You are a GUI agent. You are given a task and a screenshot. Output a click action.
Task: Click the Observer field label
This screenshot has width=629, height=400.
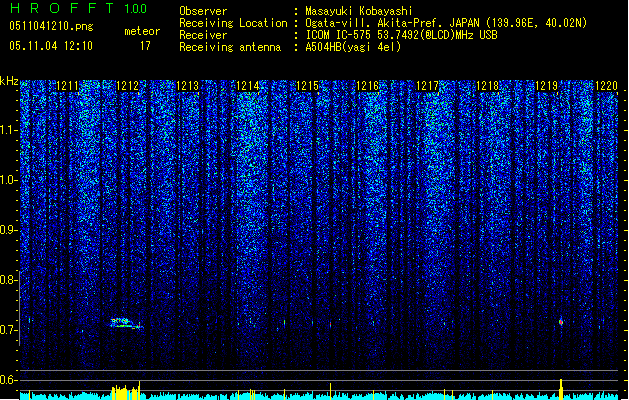203,11
